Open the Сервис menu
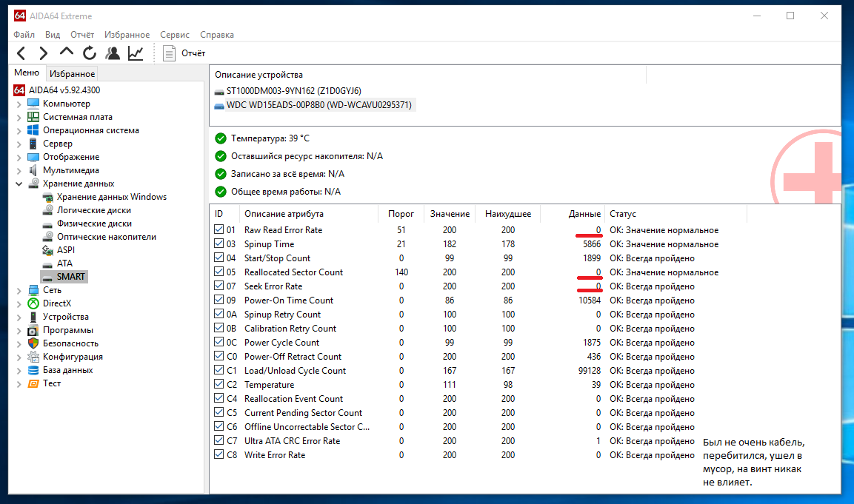This screenshot has height=504, width=854. click(x=175, y=35)
